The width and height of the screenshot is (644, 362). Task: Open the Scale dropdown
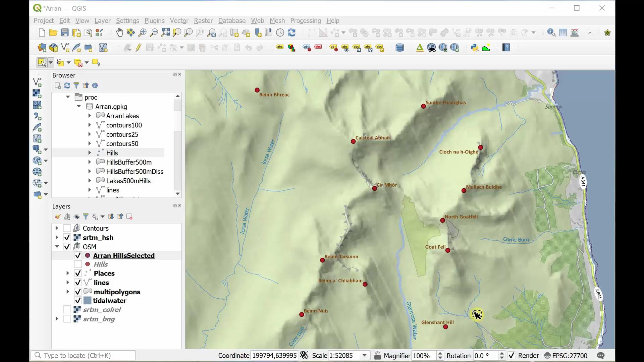pyautogui.click(x=365, y=356)
